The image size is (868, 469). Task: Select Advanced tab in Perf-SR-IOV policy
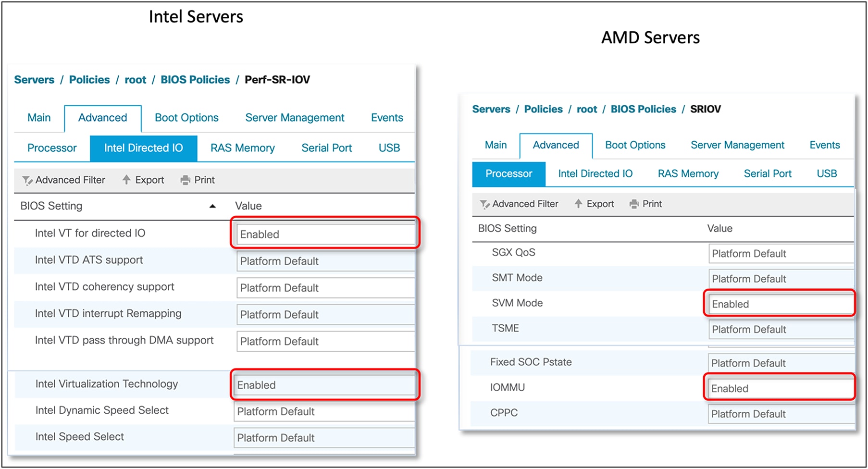tap(103, 118)
